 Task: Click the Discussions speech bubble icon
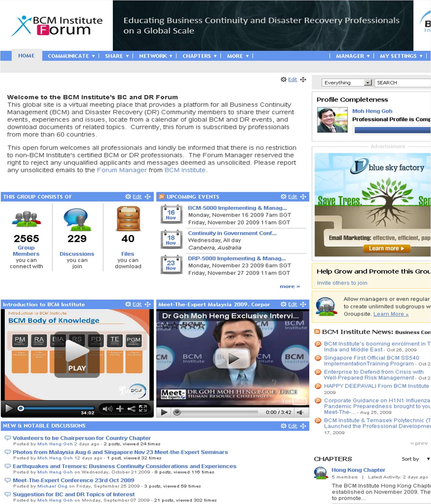click(x=77, y=219)
